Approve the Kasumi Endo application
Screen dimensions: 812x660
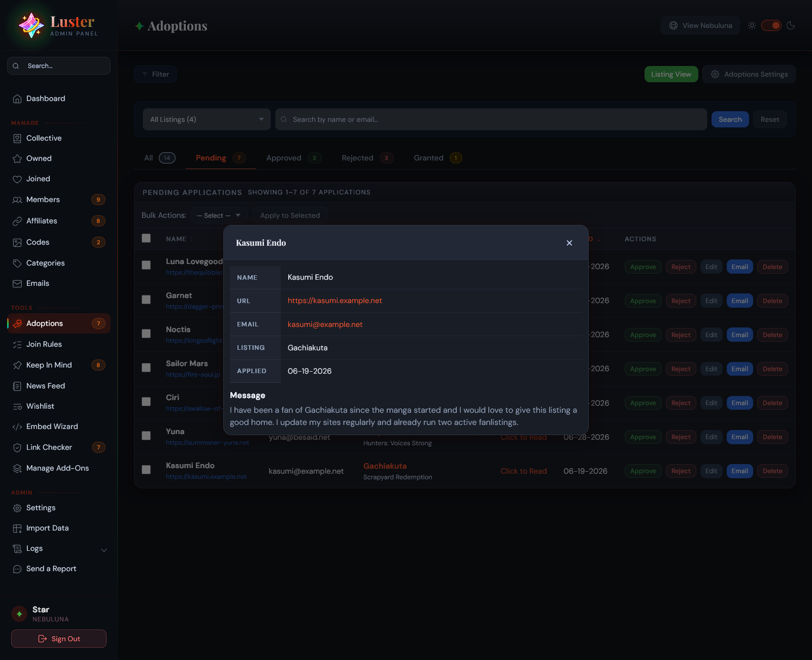click(642, 471)
